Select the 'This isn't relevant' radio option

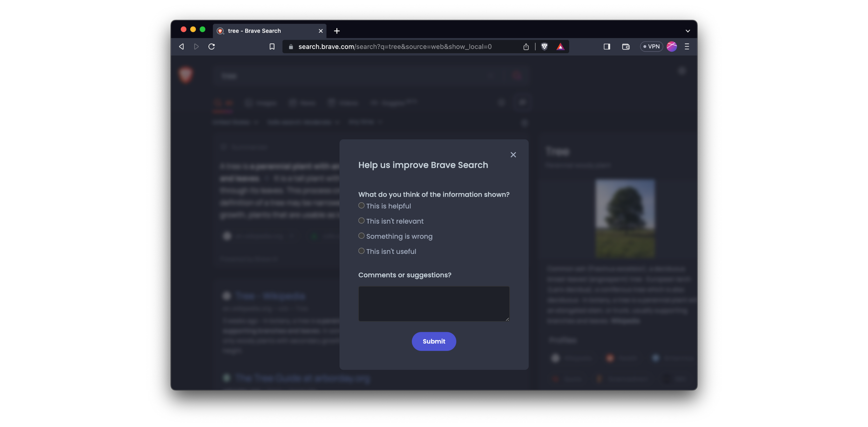[361, 221]
